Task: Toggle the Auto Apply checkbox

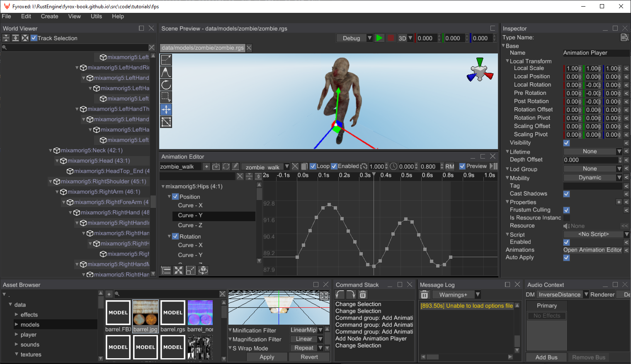Action: 567,258
